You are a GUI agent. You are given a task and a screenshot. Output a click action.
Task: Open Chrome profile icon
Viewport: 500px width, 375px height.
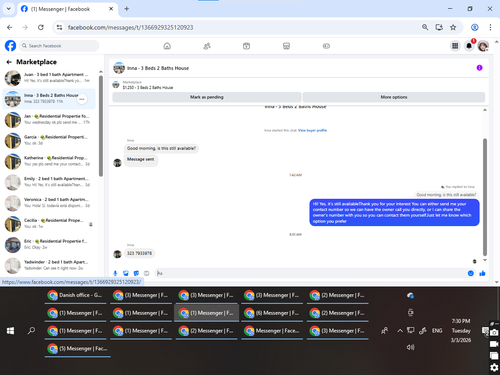475,27
